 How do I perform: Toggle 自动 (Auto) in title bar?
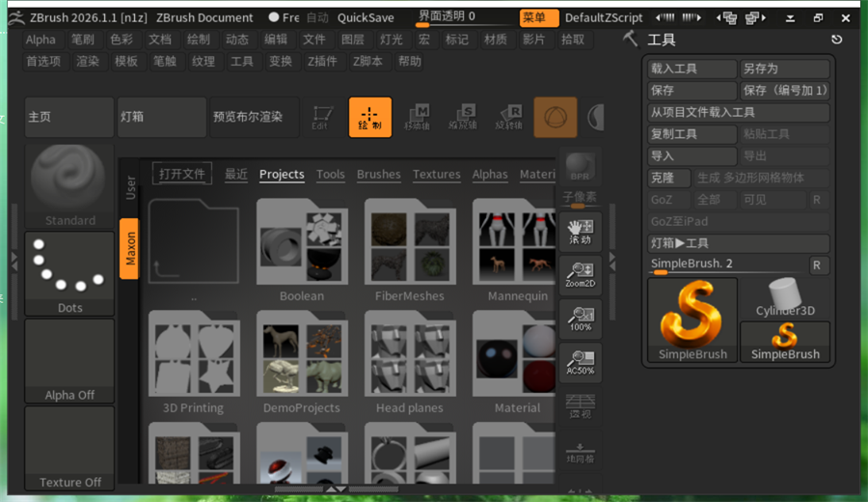pos(317,17)
